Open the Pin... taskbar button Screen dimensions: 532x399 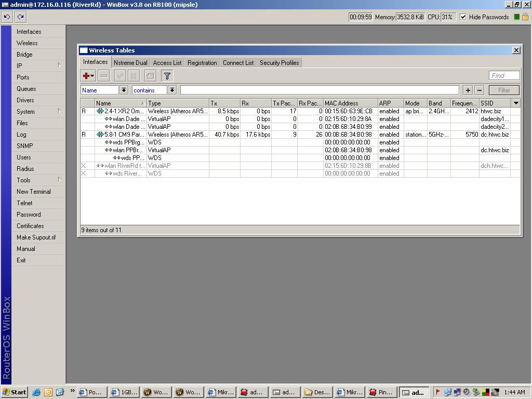point(382,392)
